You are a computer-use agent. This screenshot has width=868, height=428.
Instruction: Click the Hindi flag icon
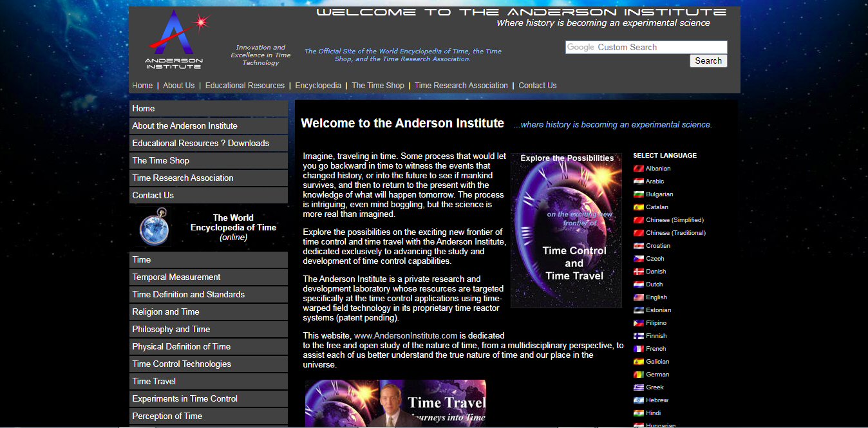(x=639, y=413)
